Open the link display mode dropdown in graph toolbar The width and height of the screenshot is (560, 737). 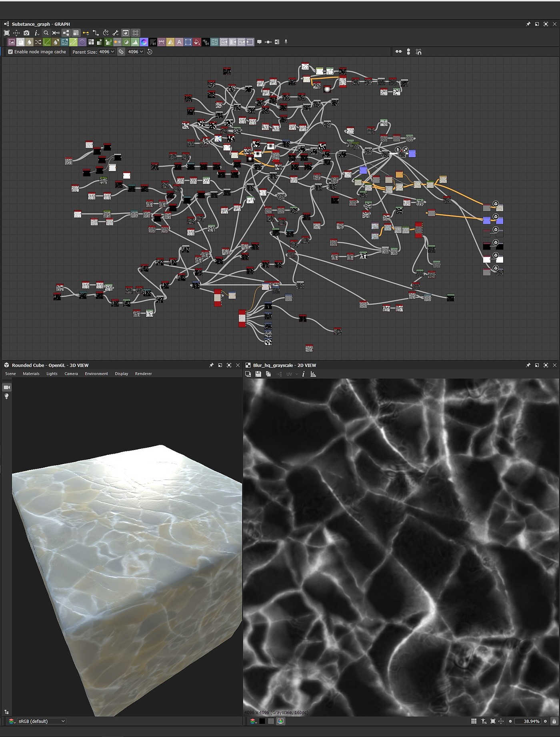86,33
